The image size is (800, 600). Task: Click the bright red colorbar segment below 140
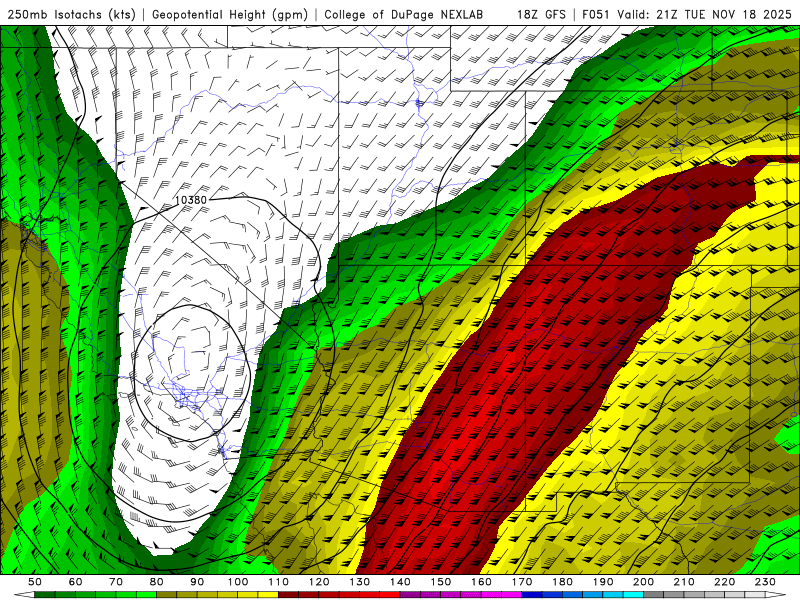pyautogui.click(x=390, y=595)
